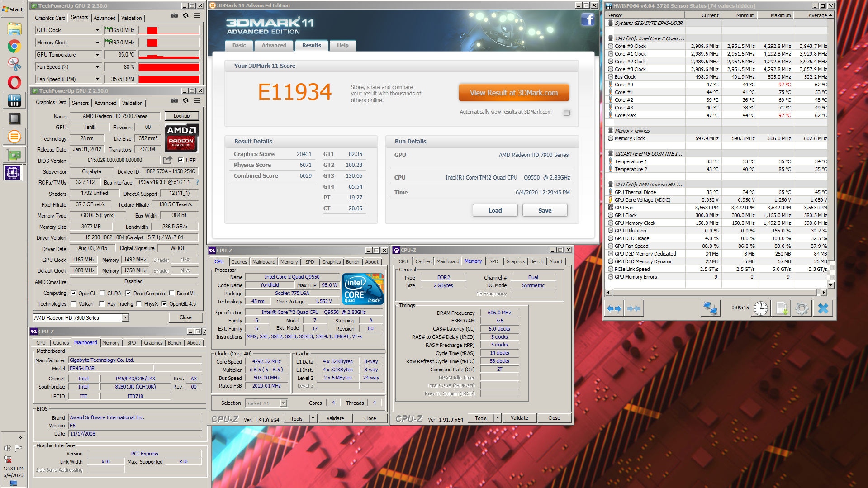Switch to CPU-Z via purple chip taskbar icon

13,172
